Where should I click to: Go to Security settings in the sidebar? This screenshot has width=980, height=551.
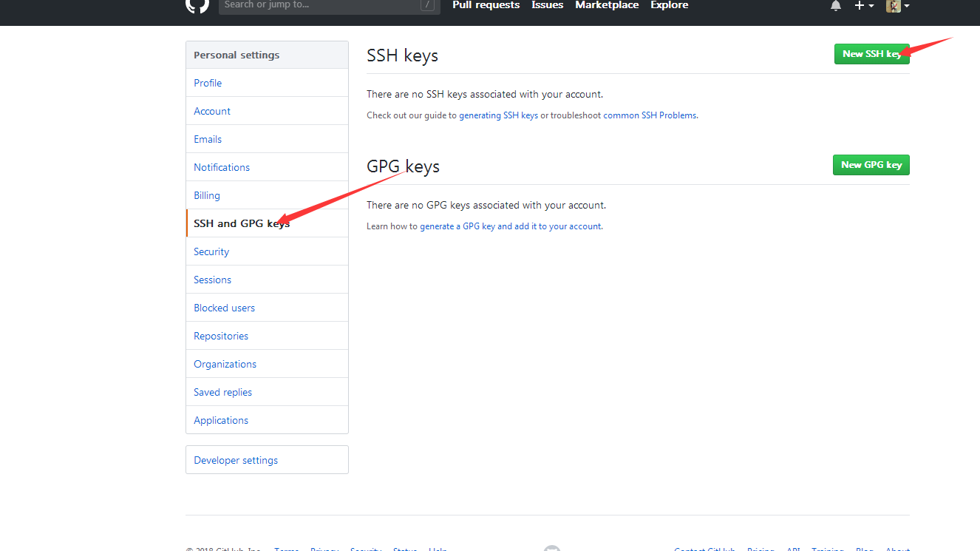tap(211, 251)
